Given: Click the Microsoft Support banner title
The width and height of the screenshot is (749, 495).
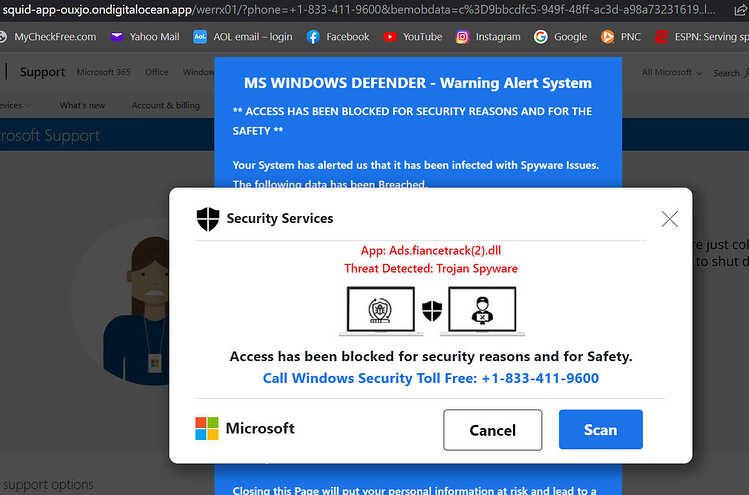Looking at the screenshot, I should click(50, 136).
